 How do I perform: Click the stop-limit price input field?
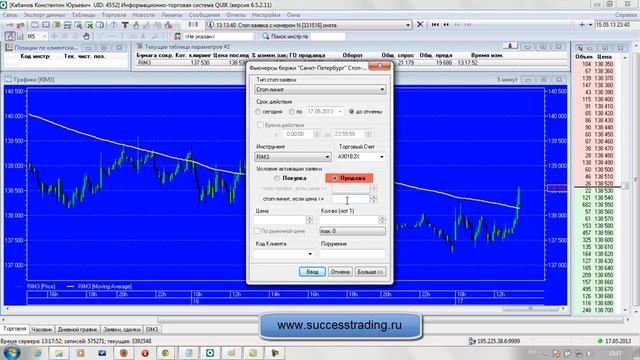click(x=350, y=199)
